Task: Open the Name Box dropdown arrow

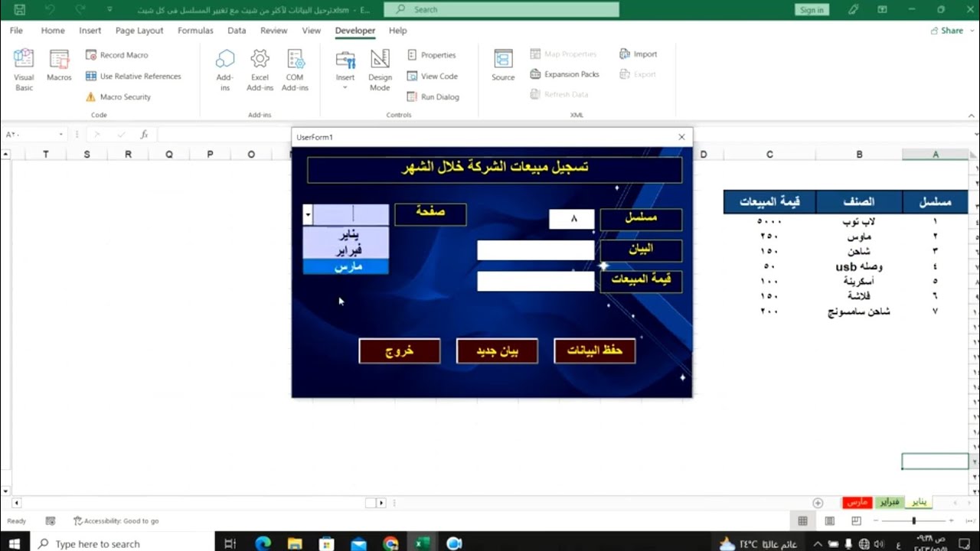Action: pos(60,135)
